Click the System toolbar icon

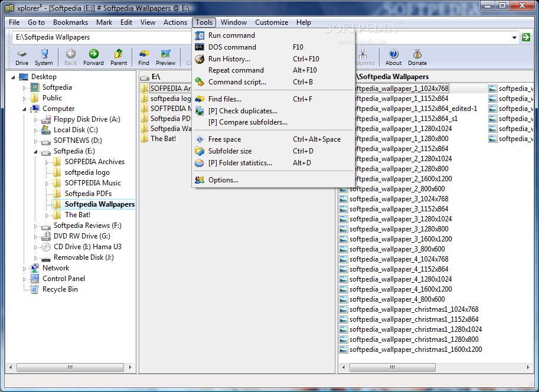[x=44, y=54]
